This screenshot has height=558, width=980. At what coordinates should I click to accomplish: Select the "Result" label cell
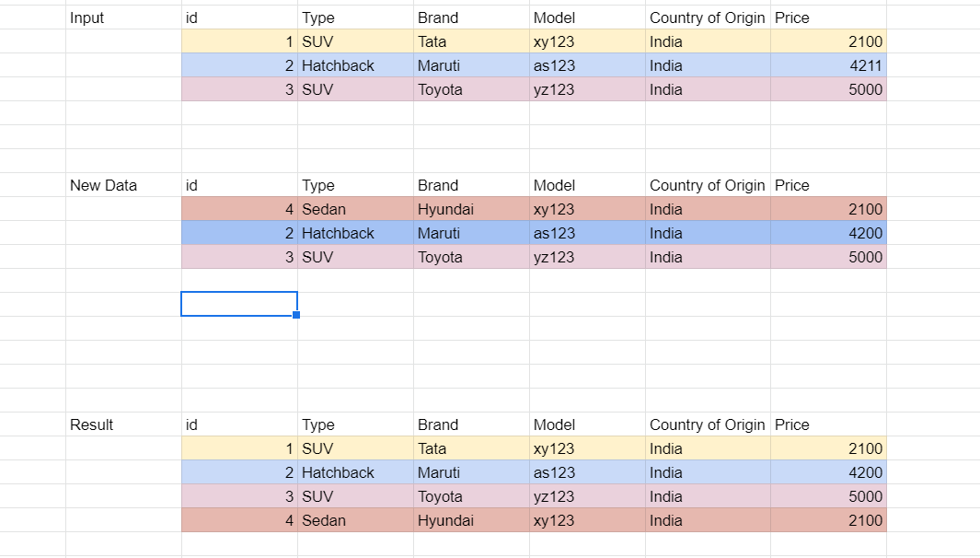click(x=92, y=424)
